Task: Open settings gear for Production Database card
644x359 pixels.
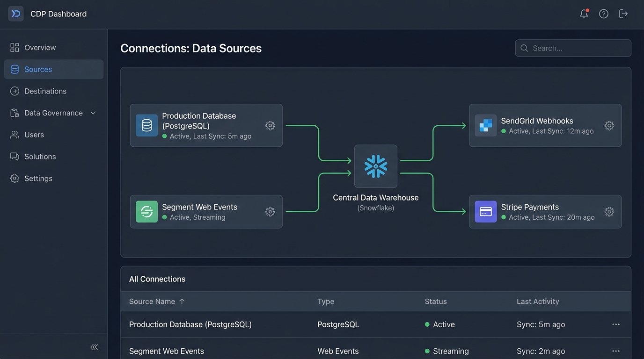Action: [270, 125]
